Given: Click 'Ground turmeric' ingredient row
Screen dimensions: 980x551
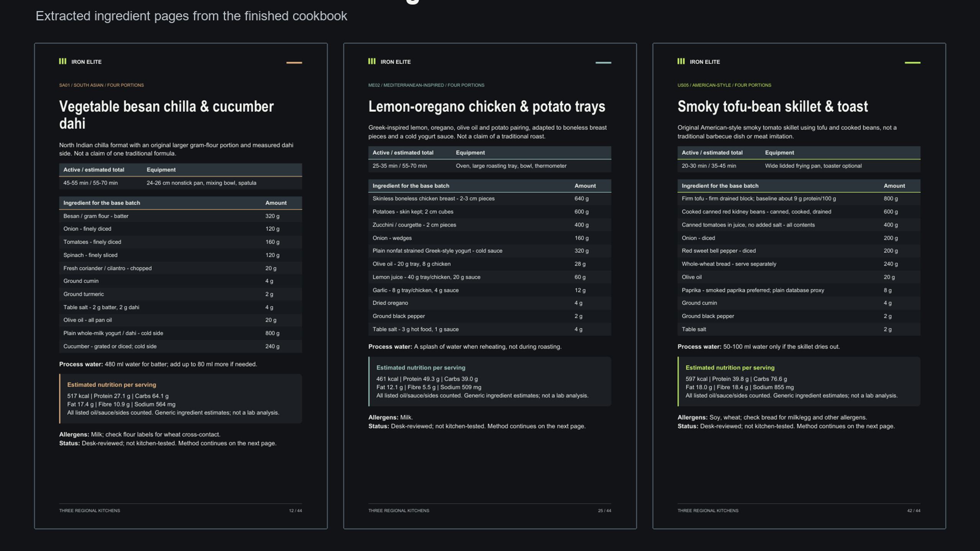Looking at the screenshot, I should (180, 294).
